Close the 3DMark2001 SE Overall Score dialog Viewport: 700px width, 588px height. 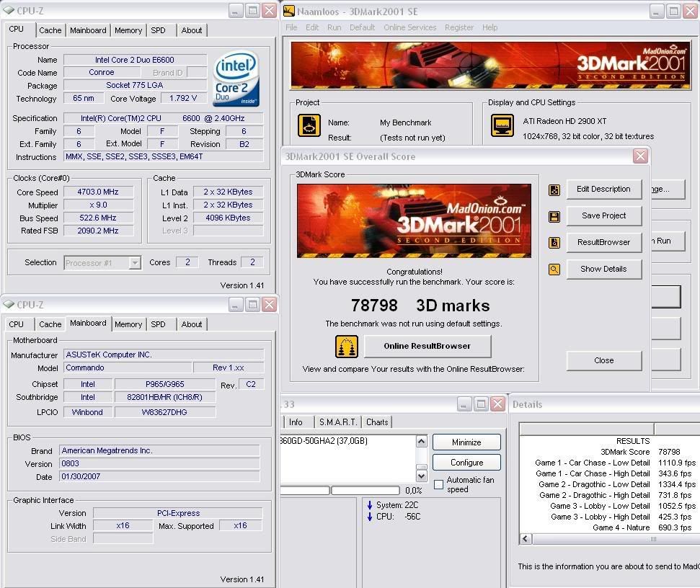640,156
